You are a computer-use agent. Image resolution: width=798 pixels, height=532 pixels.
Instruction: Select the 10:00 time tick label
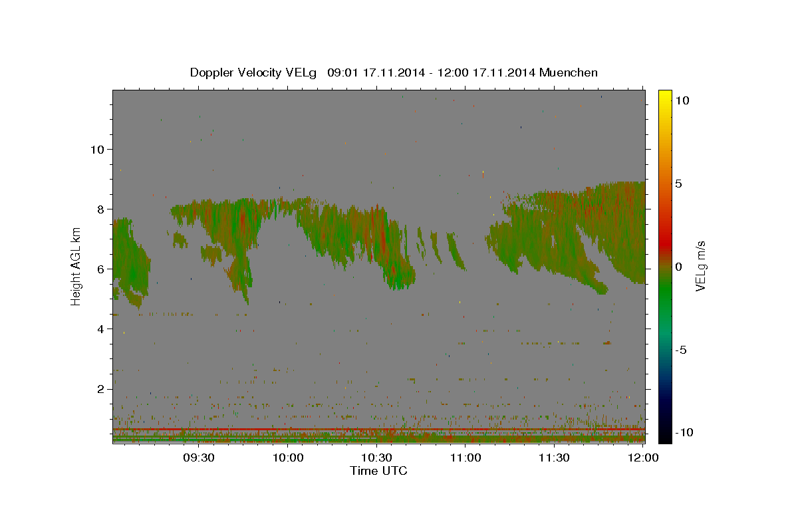(x=288, y=458)
